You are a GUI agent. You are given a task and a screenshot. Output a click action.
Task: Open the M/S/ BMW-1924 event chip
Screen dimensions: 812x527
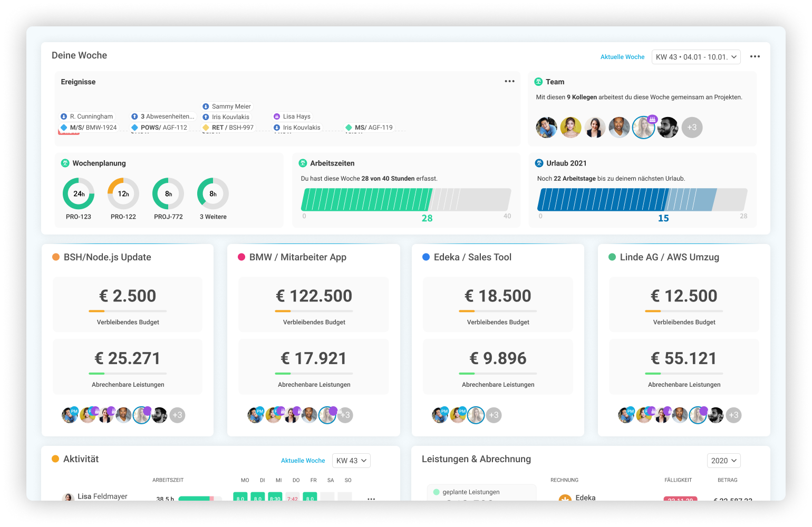[x=89, y=128]
